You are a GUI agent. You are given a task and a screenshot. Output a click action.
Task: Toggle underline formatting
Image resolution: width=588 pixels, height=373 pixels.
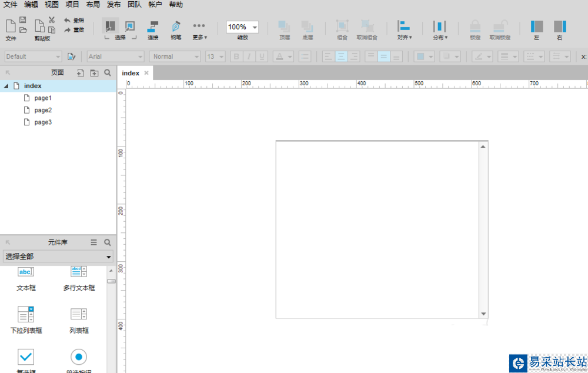point(262,56)
